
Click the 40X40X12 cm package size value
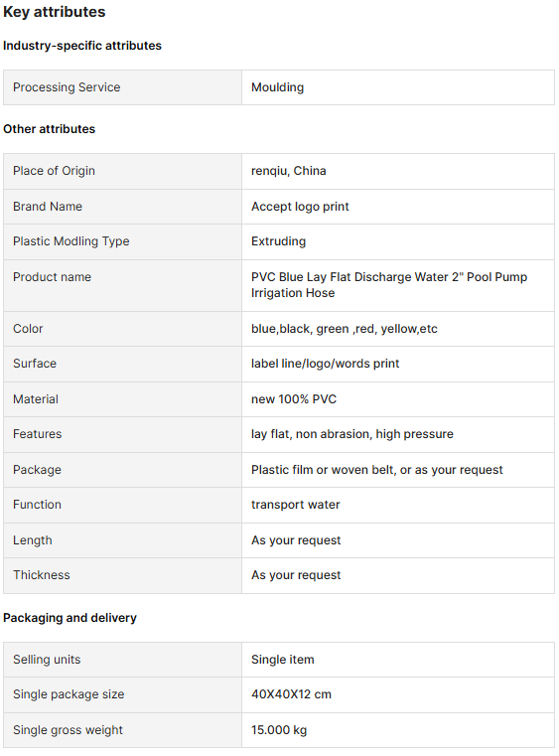click(x=292, y=694)
